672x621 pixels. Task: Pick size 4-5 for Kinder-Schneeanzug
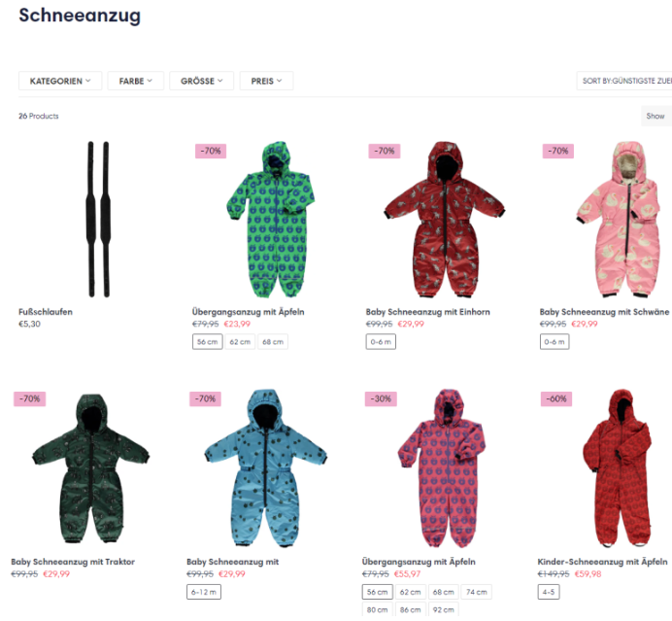[x=549, y=592]
